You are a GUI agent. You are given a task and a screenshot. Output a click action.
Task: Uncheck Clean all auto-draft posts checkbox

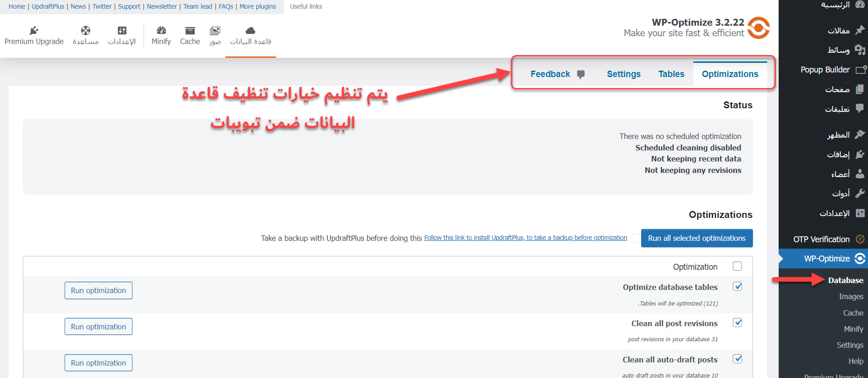pos(737,359)
